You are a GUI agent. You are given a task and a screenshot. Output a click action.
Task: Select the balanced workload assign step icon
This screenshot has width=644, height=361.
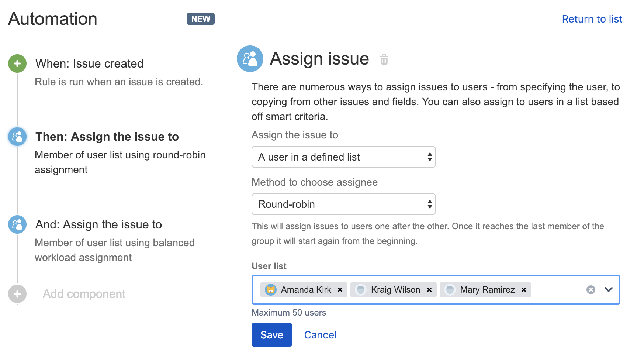(x=17, y=224)
